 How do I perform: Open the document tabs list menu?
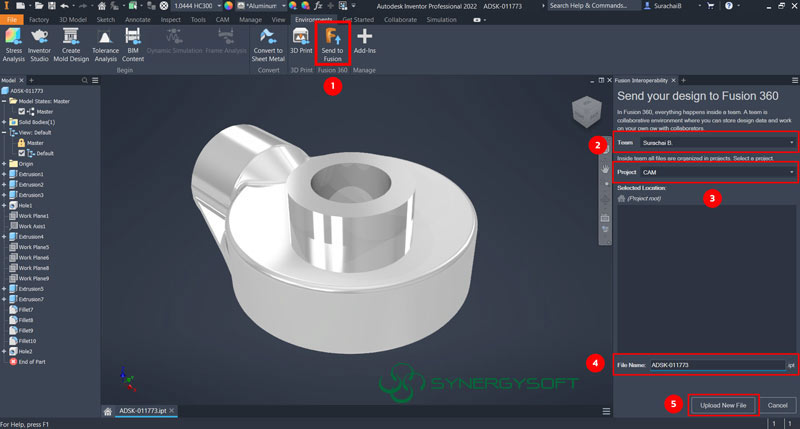point(606,411)
